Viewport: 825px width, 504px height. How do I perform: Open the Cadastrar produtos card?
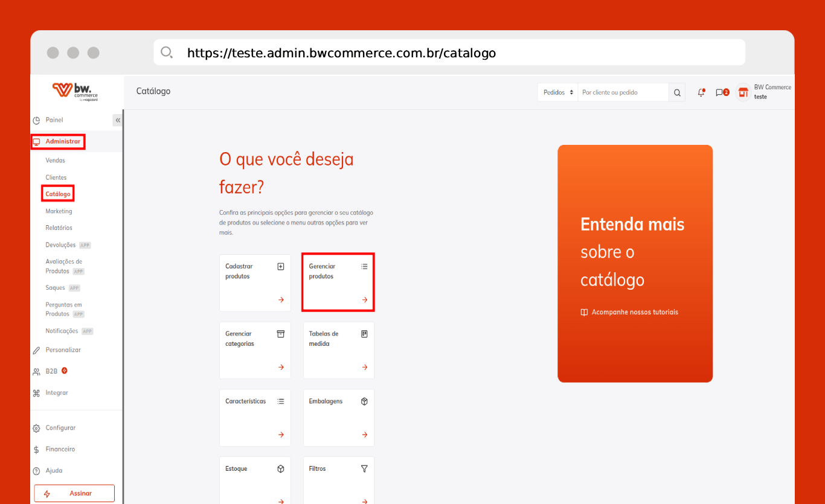255,282
